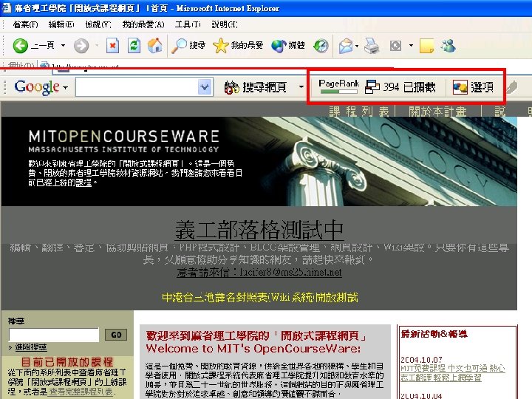Viewport: 532px width, 399px height.
Task: Click the 查看完整課程列表 link
Action: 81,392
